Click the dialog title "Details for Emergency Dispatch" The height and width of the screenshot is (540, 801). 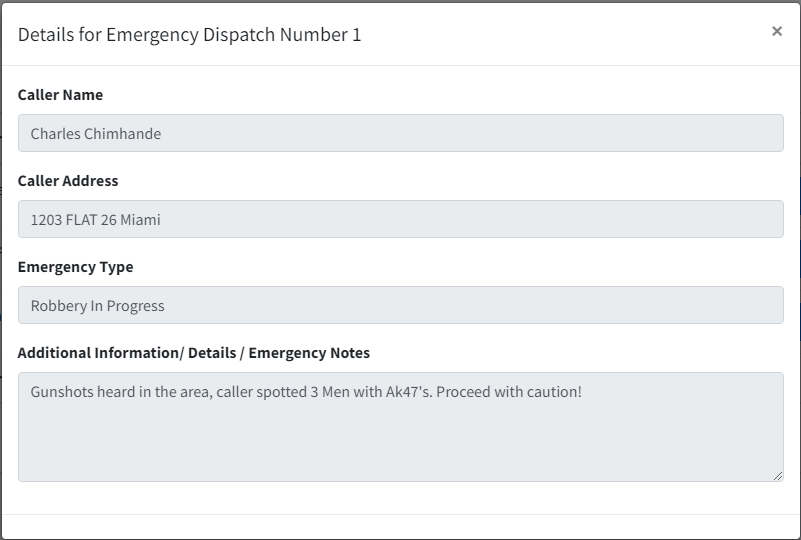(189, 35)
